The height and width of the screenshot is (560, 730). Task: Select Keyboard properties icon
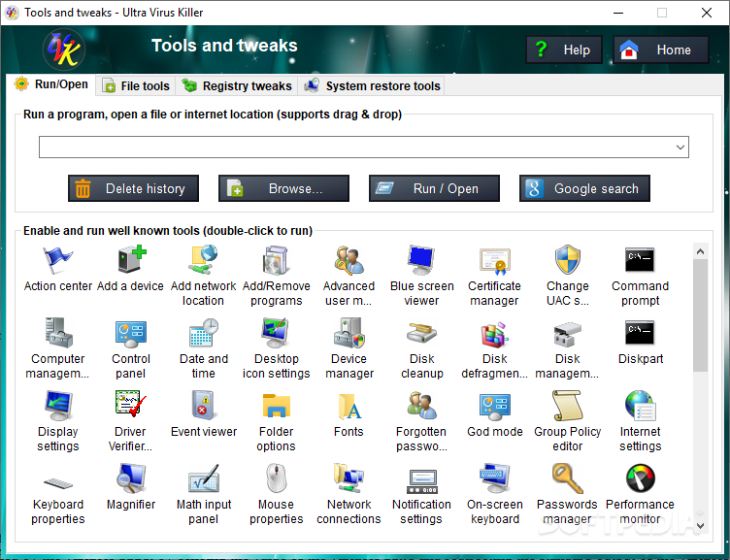point(58,482)
